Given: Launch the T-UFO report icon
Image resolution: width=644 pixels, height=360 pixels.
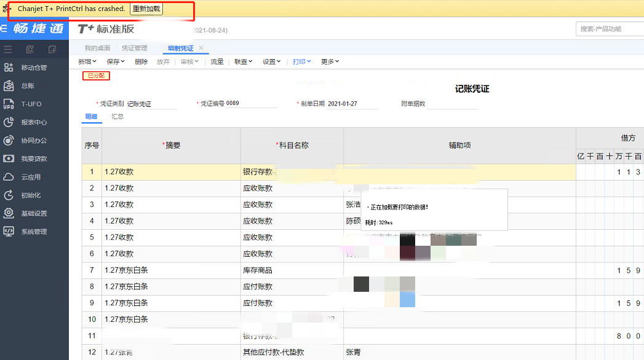Looking at the screenshot, I should tap(9, 104).
